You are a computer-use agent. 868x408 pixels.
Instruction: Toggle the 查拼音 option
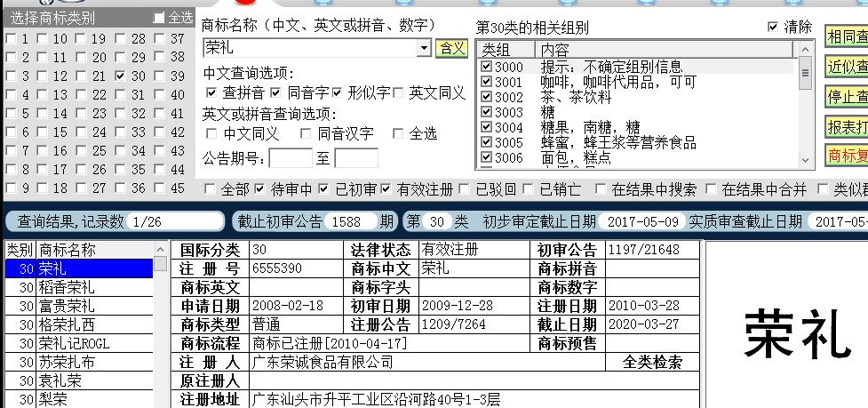click(x=211, y=92)
